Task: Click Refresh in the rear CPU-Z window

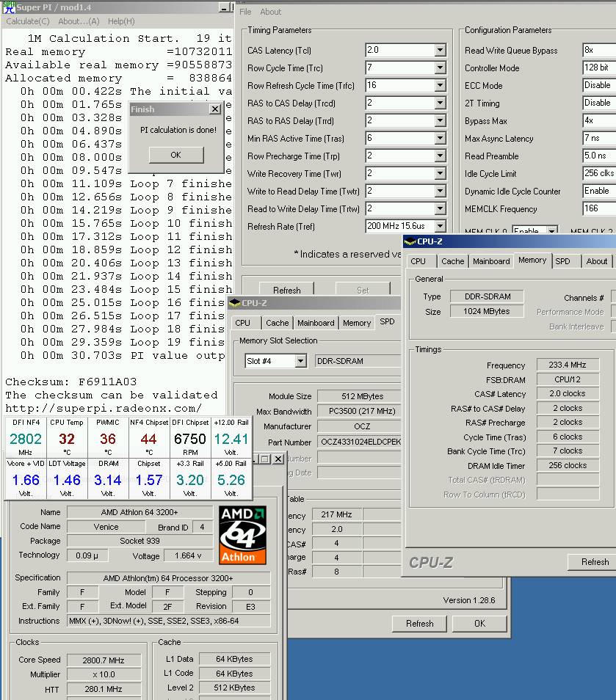Action: pyautogui.click(x=419, y=624)
